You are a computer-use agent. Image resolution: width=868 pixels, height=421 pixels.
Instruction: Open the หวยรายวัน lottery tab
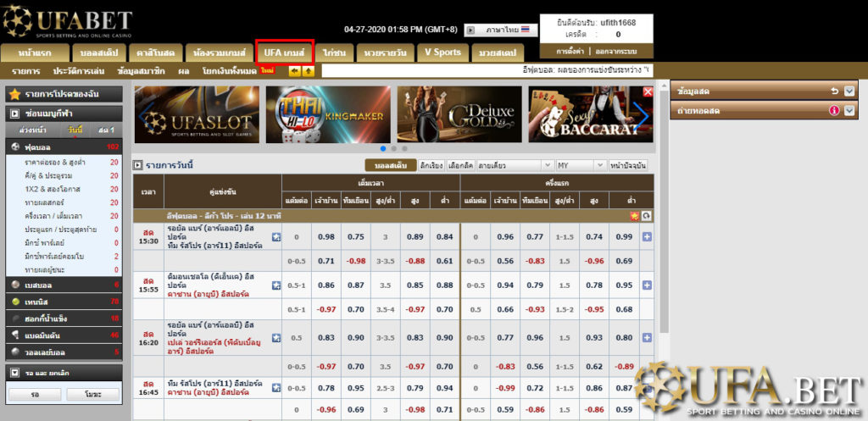tap(386, 53)
